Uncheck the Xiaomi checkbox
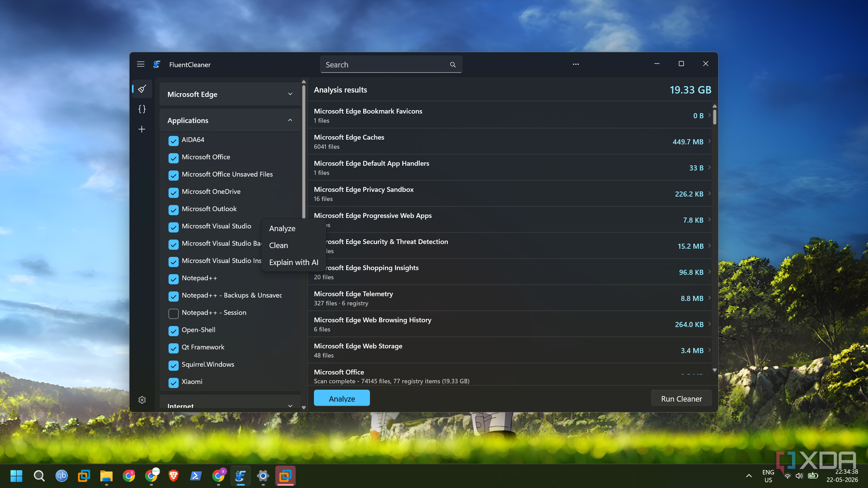This screenshot has height=488, width=868. point(173,383)
